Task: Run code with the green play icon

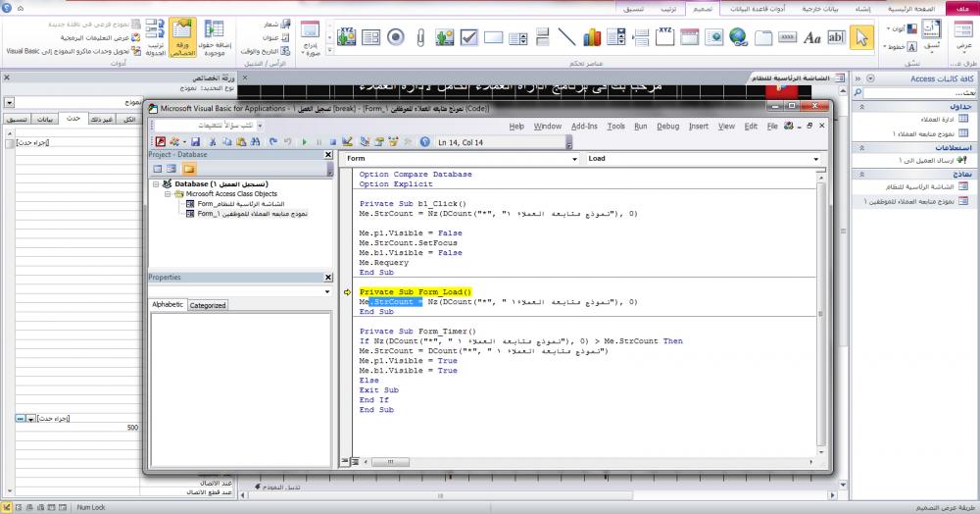Action: 305,142
